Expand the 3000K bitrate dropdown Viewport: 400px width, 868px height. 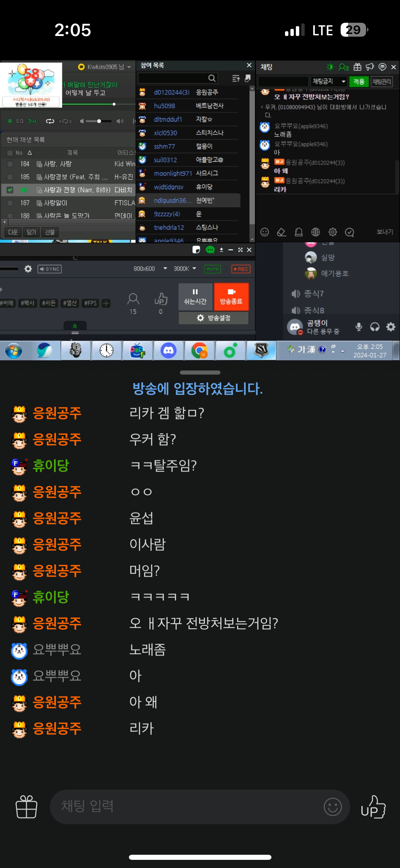pos(185,269)
